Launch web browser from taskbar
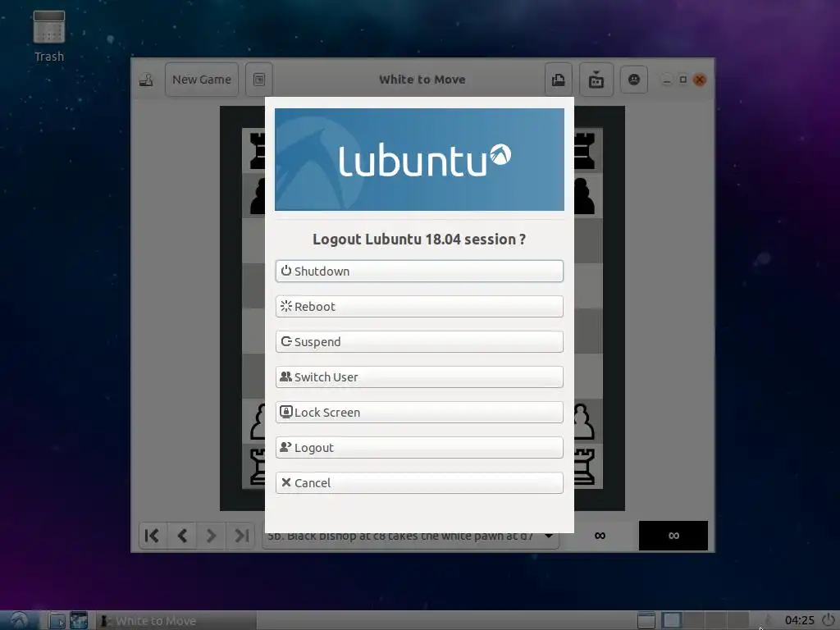Viewport: 840px width, 630px height. click(x=79, y=620)
